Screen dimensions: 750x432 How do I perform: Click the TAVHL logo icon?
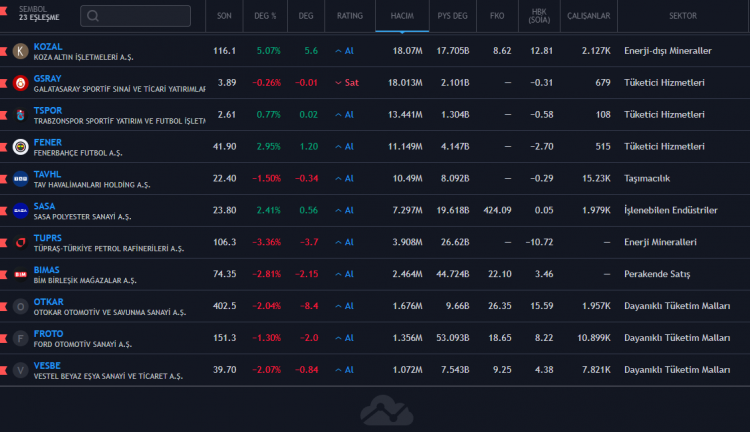point(20,178)
